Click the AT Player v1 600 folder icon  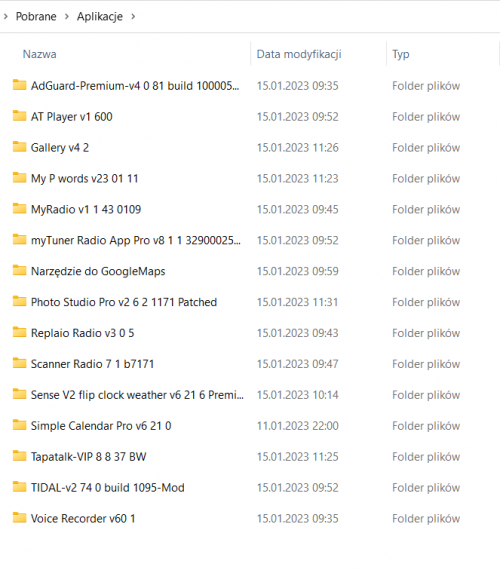[19, 116]
